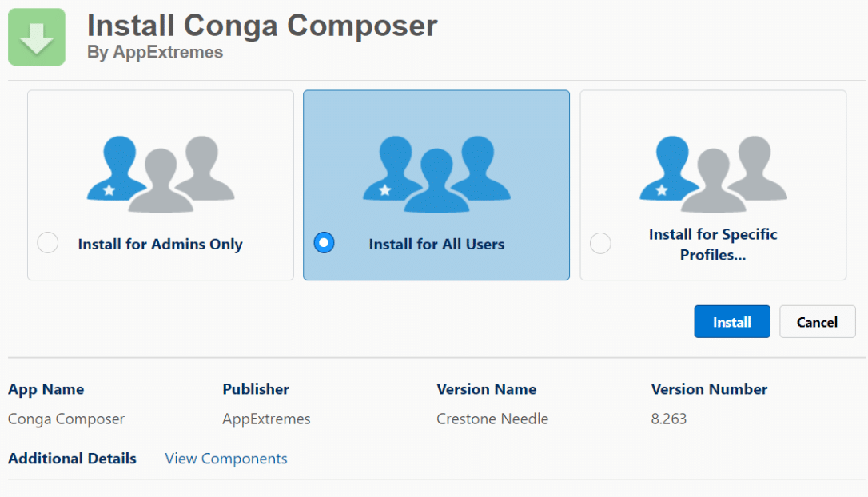Click the green download package icon

pos(36,36)
